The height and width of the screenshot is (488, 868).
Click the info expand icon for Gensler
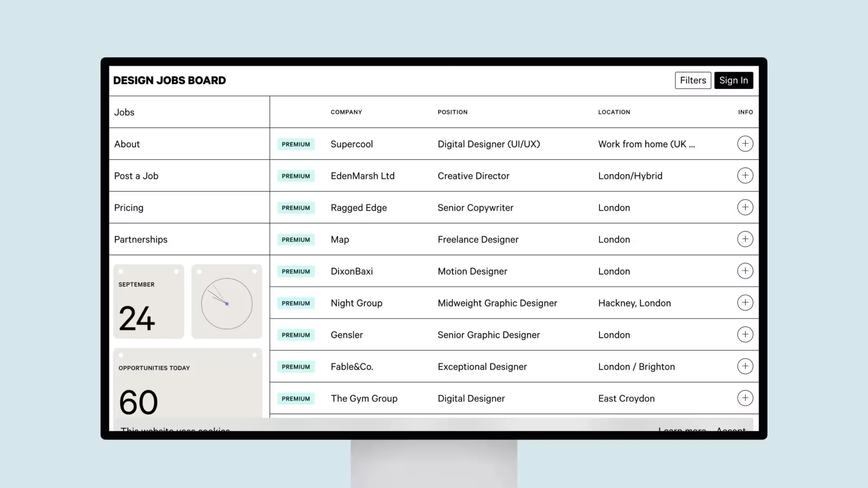745,334
